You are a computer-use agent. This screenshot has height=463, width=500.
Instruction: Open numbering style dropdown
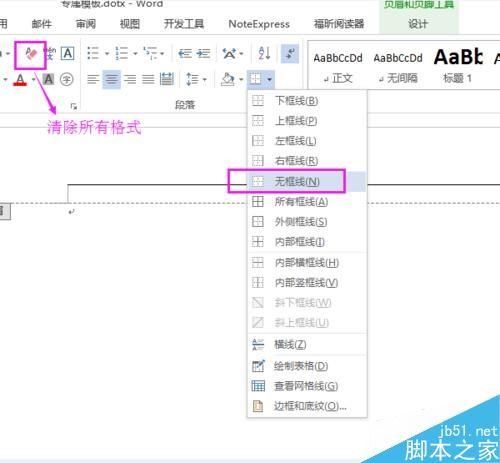[x=135, y=53]
